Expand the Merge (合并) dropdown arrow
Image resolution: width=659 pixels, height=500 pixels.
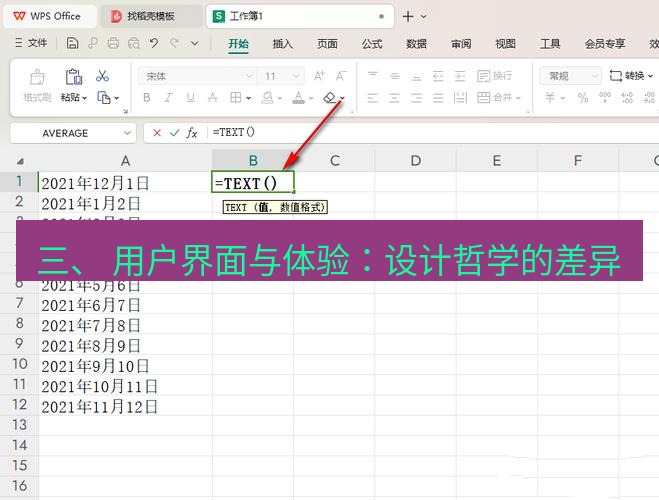pyautogui.click(x=518, y=98)
